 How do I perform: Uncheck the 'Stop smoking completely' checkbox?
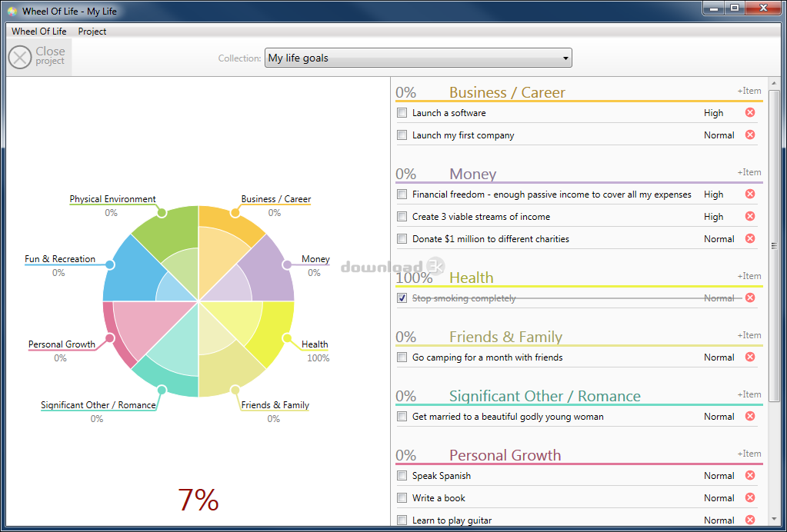402,298
